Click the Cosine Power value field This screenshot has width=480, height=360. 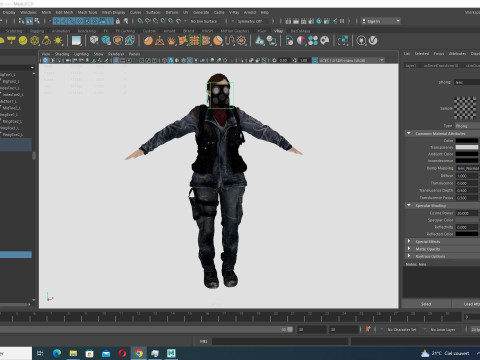pos(467,213)
